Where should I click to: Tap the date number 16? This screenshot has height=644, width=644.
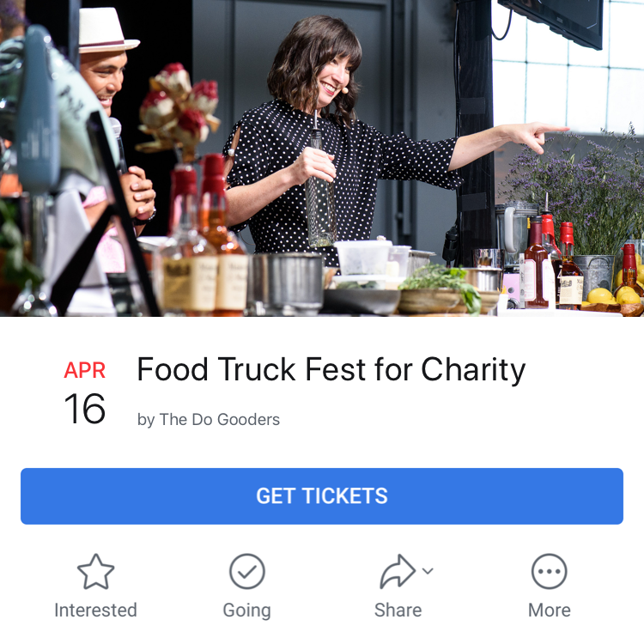[85, 409]
